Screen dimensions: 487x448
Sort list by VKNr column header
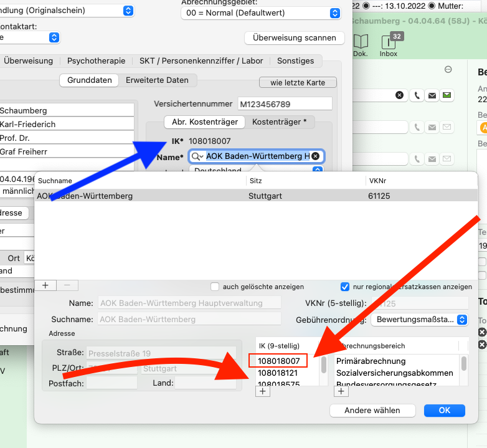tap(422, 181)
